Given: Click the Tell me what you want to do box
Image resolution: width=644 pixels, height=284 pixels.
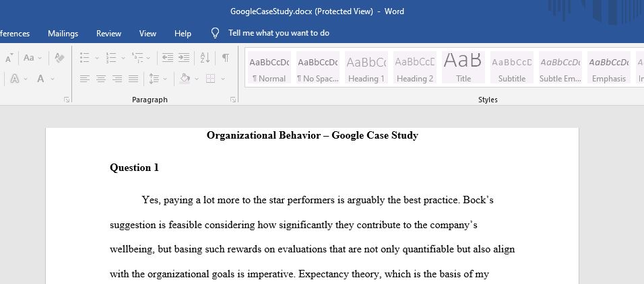Looking at the screenshot, I should 279,33.
